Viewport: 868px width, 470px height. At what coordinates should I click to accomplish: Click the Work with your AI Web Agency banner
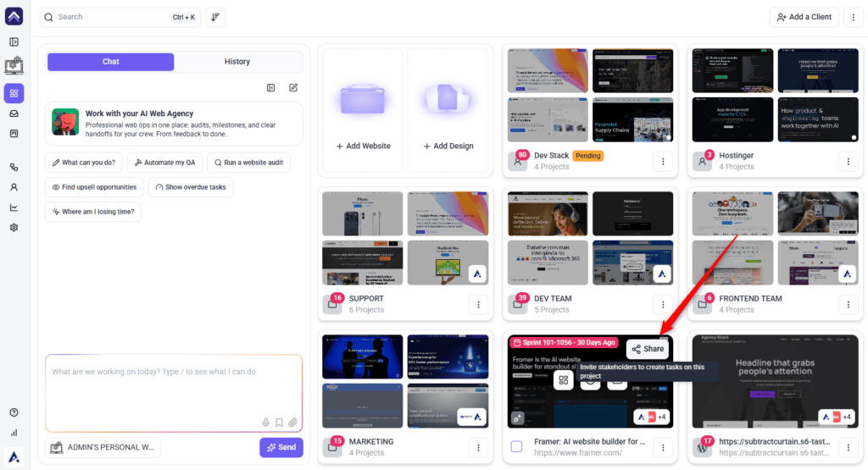click(x=174, y=123)
